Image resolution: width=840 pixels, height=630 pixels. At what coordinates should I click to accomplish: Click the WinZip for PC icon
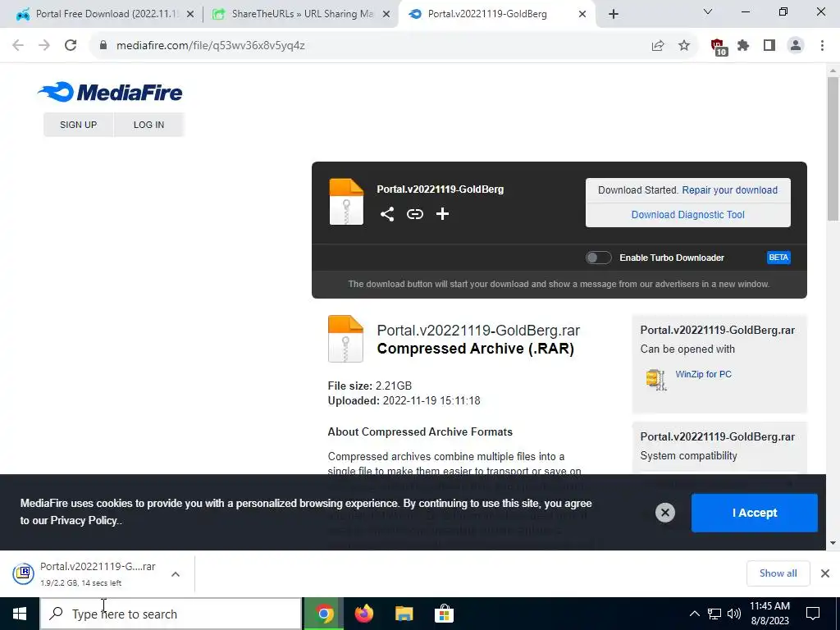[x=655, y=379]
